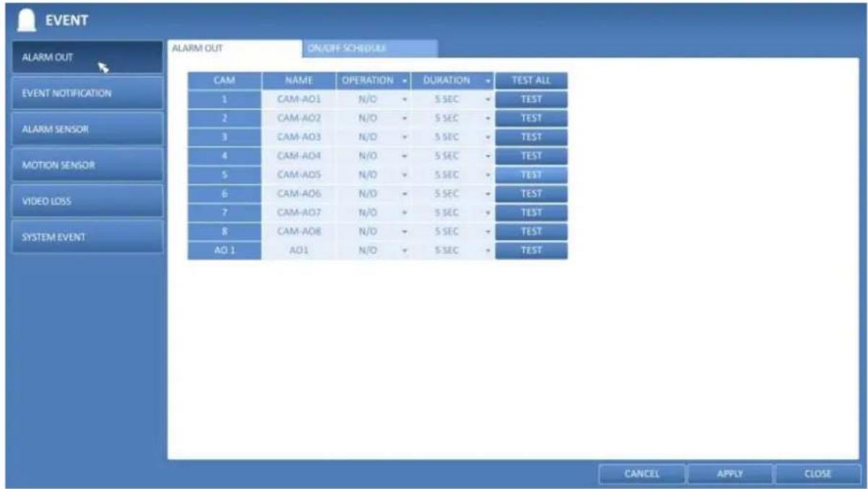Click the CAM-AO8 name field
Viewport: 868px width, 489px height.
tap(298, 231)
